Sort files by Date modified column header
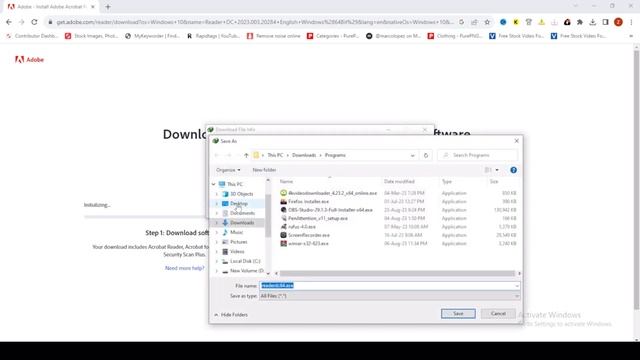 [x=399, y=181]
